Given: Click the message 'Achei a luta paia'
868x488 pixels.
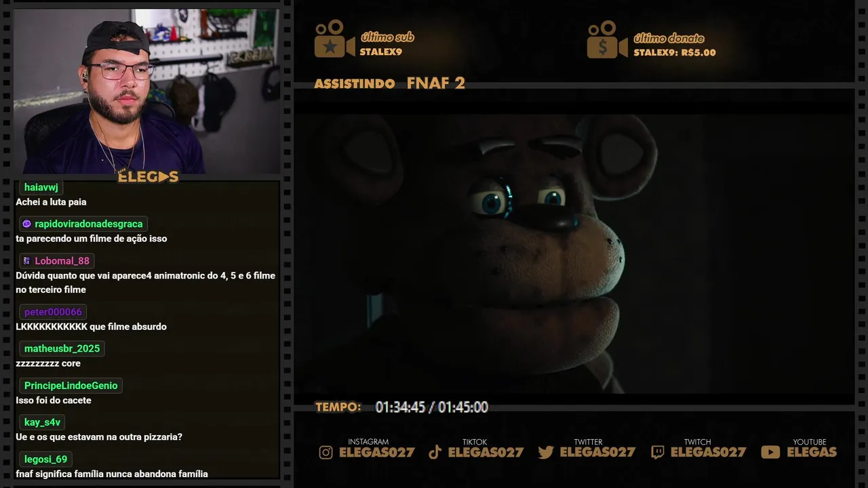Looking at the screenshot, I should pyautogui.click(x=51, y=202).
